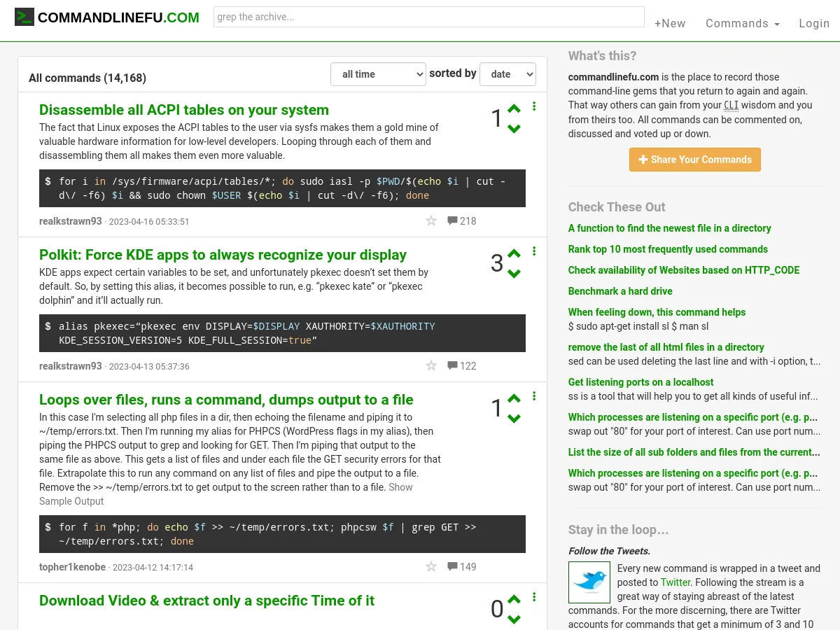Favorite the ACPI tables command with the star
This screenshot has height=630, width=840.
click(431, 221)
